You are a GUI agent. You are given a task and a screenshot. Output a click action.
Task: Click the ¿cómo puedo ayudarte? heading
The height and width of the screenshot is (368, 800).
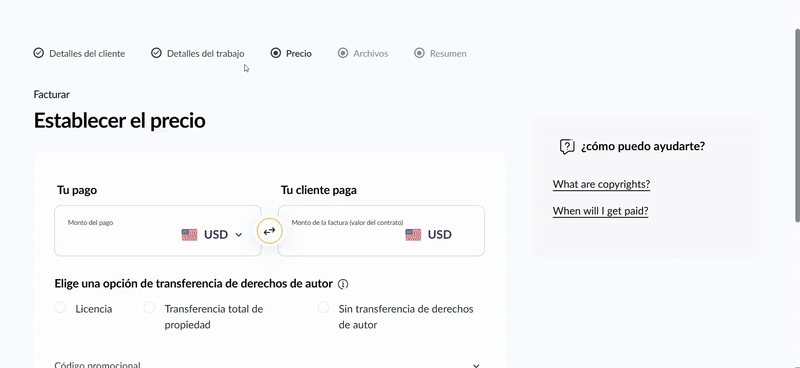(643, 146)
